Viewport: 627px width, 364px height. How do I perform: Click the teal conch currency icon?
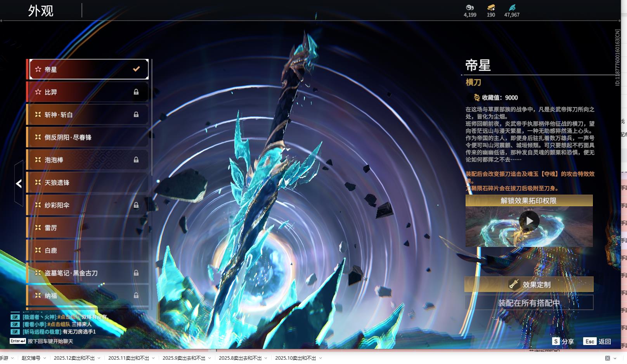click(512, 7)
